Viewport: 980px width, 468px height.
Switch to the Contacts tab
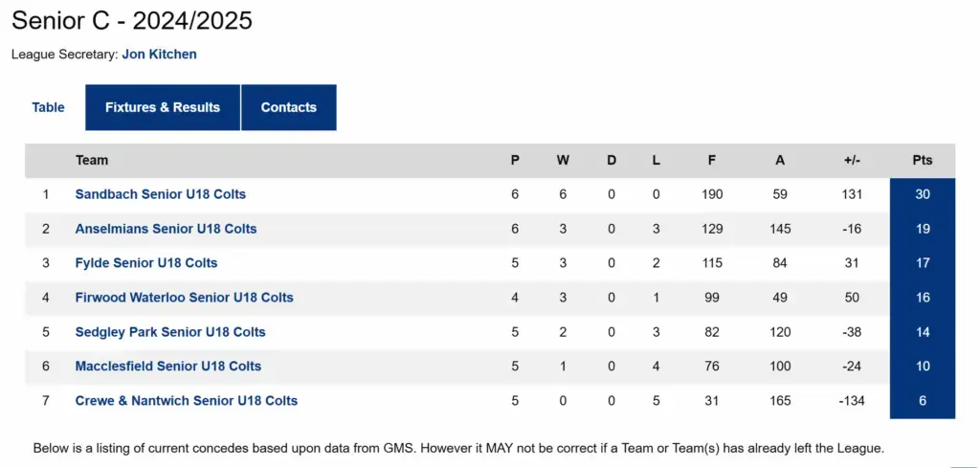(x=288, y=107)
